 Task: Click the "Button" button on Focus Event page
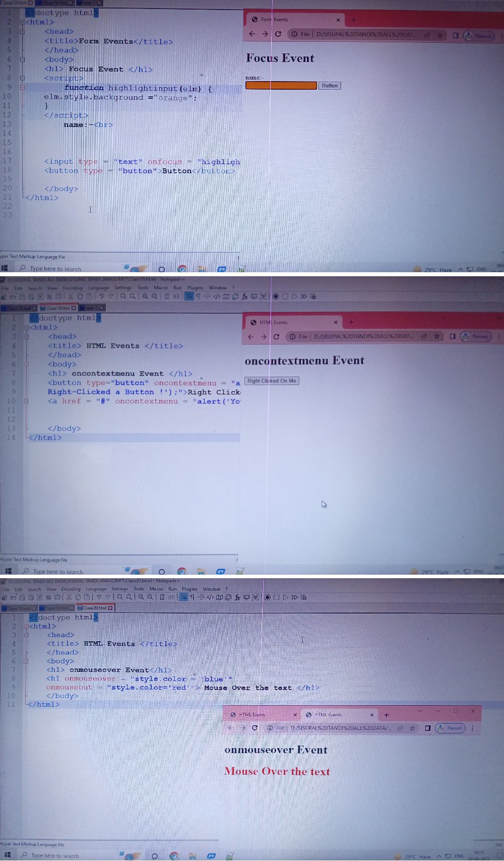click(330, 86)
